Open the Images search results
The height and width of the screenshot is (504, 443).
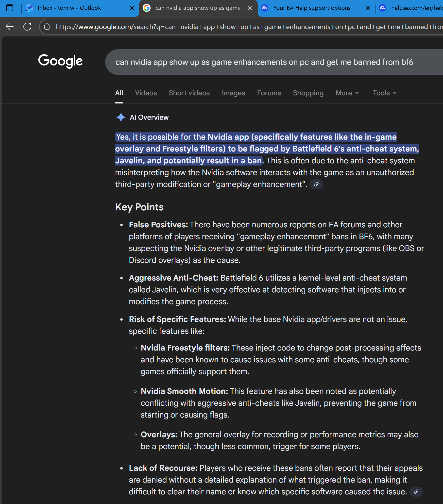tap(233, 93)
